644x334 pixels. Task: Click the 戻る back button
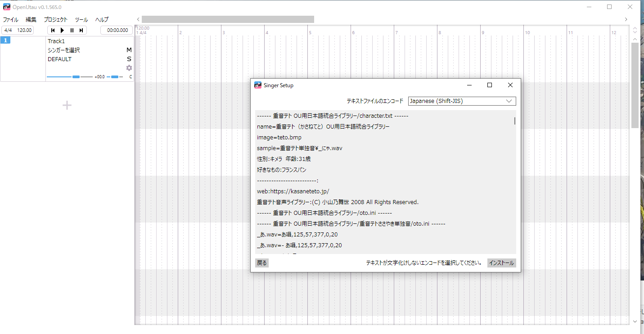click(x=262, y=263)
